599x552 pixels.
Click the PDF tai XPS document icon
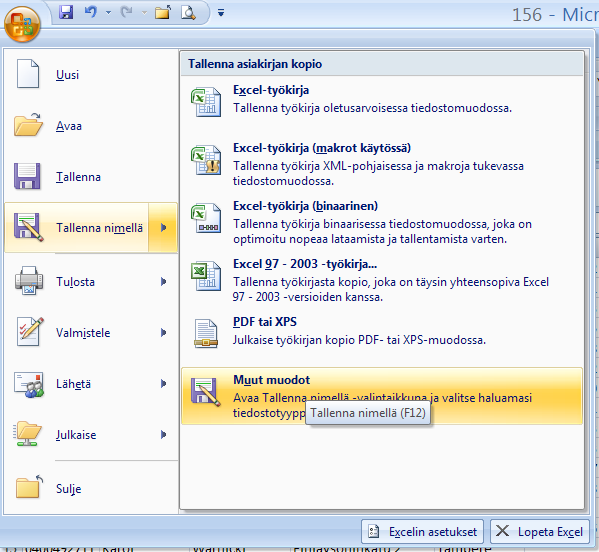tap(206, 333)
